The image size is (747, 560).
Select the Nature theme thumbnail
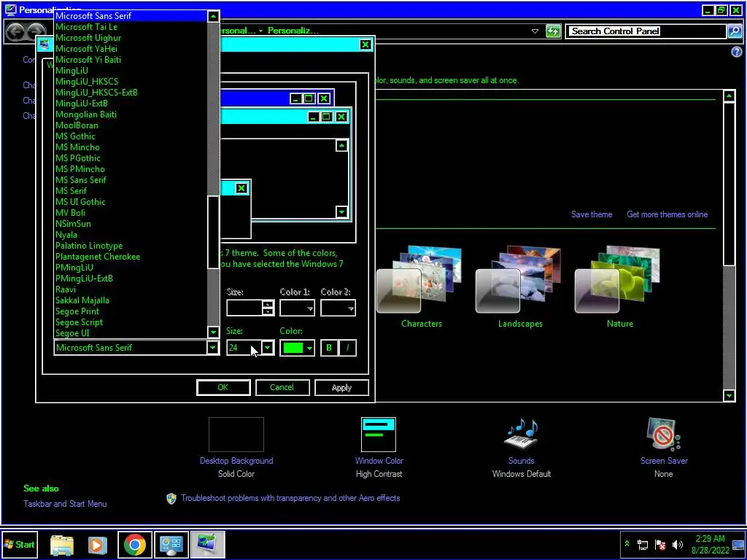(x=618, y=281)
